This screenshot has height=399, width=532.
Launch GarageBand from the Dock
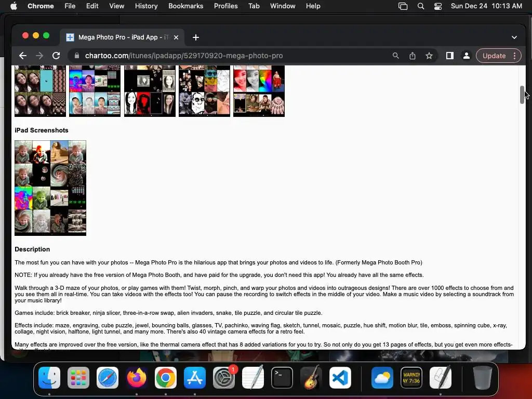311,378
